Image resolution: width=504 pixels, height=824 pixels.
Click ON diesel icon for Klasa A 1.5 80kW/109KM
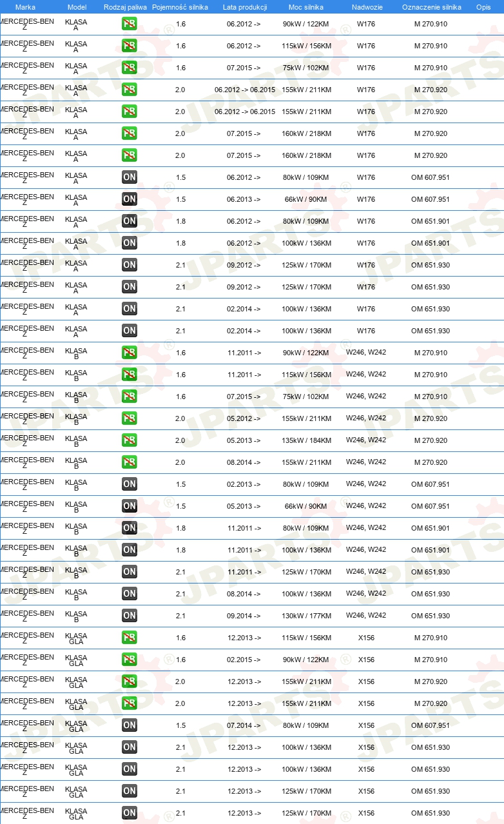130,177
